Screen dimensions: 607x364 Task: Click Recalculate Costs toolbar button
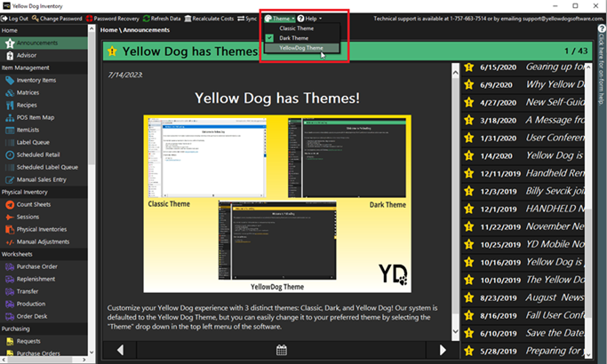[x=209, y=19]
